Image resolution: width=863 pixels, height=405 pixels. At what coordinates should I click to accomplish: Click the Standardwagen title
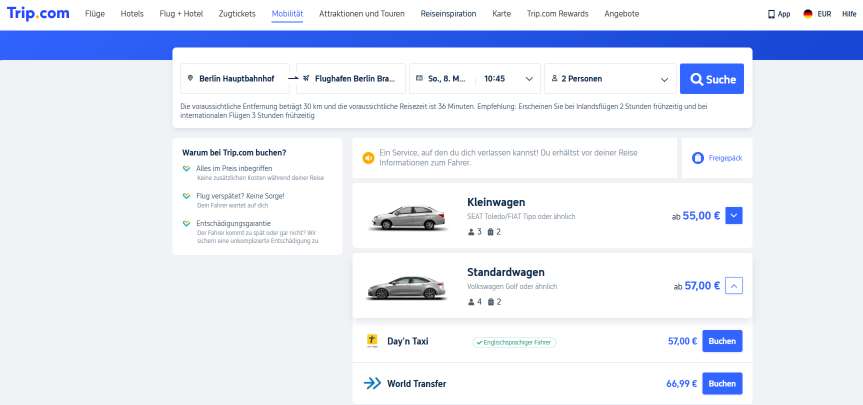point(506,272)
